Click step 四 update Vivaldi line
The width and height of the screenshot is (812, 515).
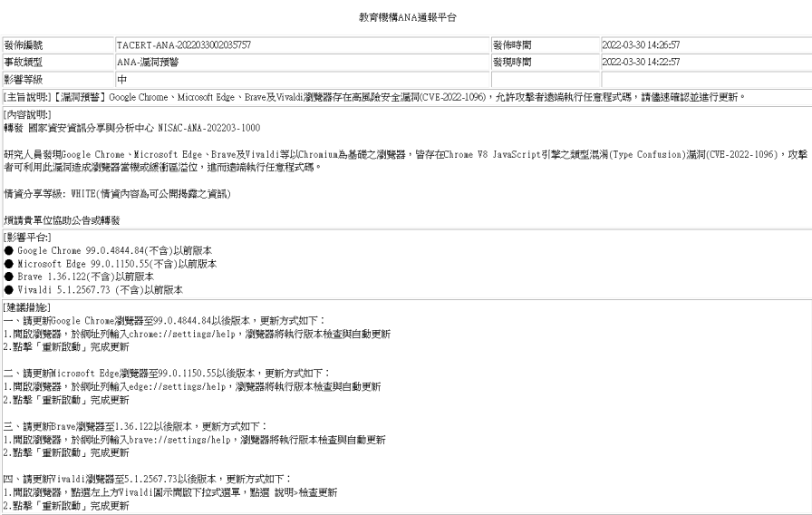[148, 479]
